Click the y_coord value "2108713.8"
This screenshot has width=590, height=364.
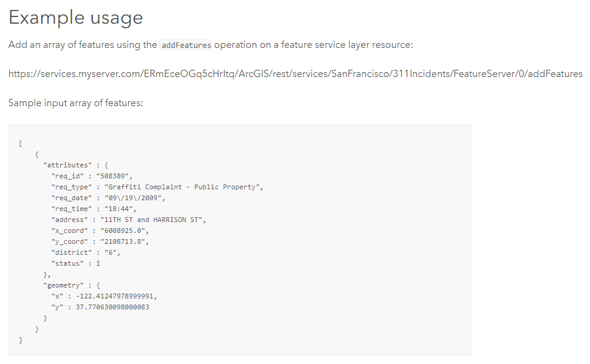pos(123,241)
